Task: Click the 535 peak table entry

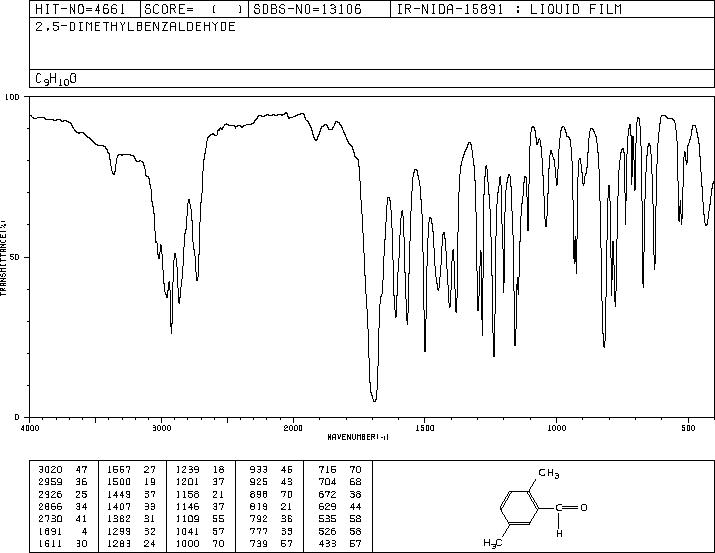Action: tap(340, 519)
